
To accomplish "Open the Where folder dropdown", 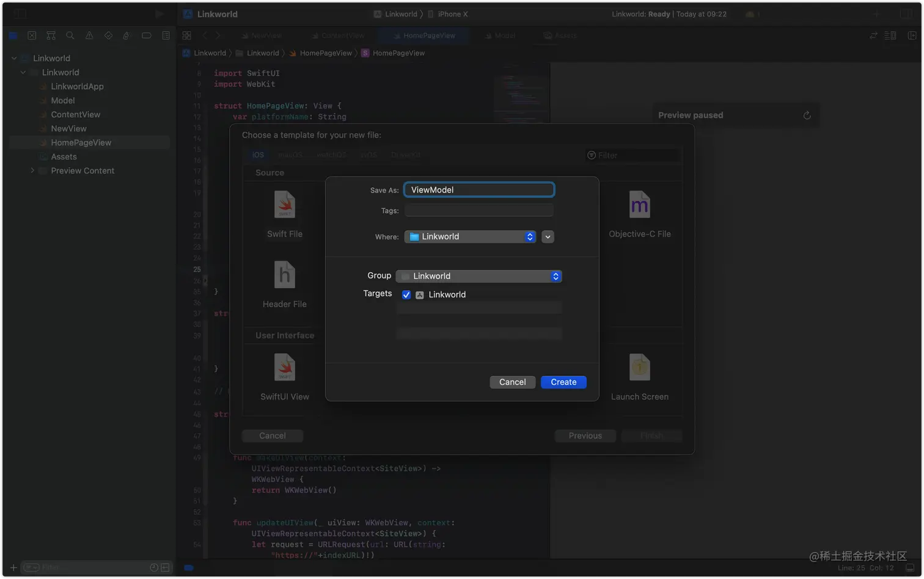I will [470, 237].
